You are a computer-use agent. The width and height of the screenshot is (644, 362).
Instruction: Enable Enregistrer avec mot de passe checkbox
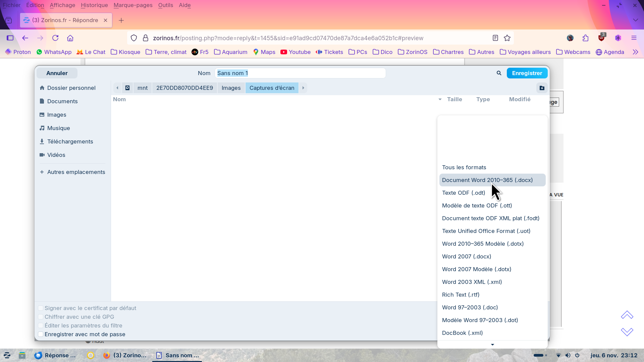tap(41, 334)
